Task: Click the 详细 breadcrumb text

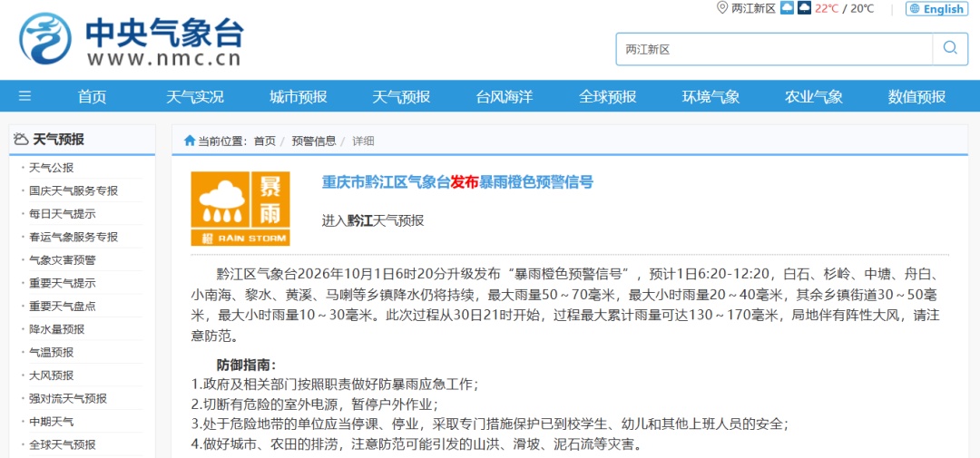Action: pyautogui.click(x=363, y=141)
